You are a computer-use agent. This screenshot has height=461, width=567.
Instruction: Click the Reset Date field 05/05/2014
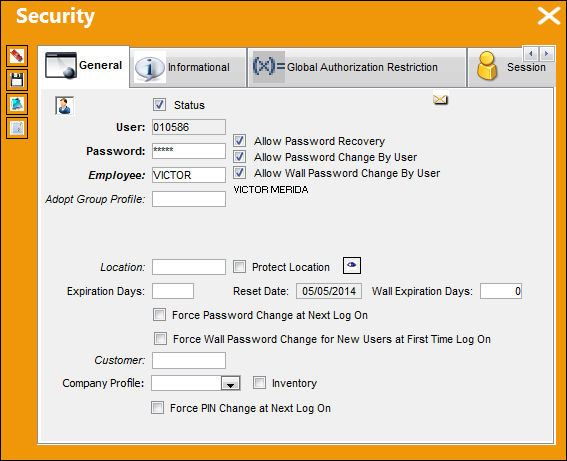(x=329, y=291)
